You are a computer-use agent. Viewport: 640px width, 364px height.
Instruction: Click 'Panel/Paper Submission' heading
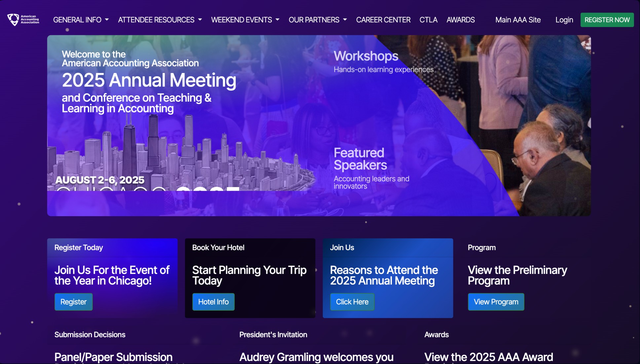pos(113,357)
